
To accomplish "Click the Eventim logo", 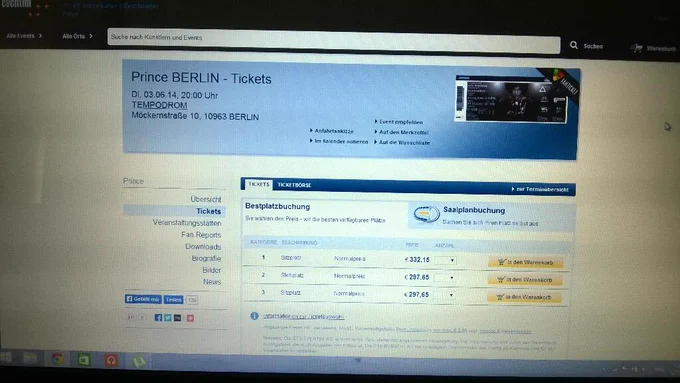I will [16, 4].
